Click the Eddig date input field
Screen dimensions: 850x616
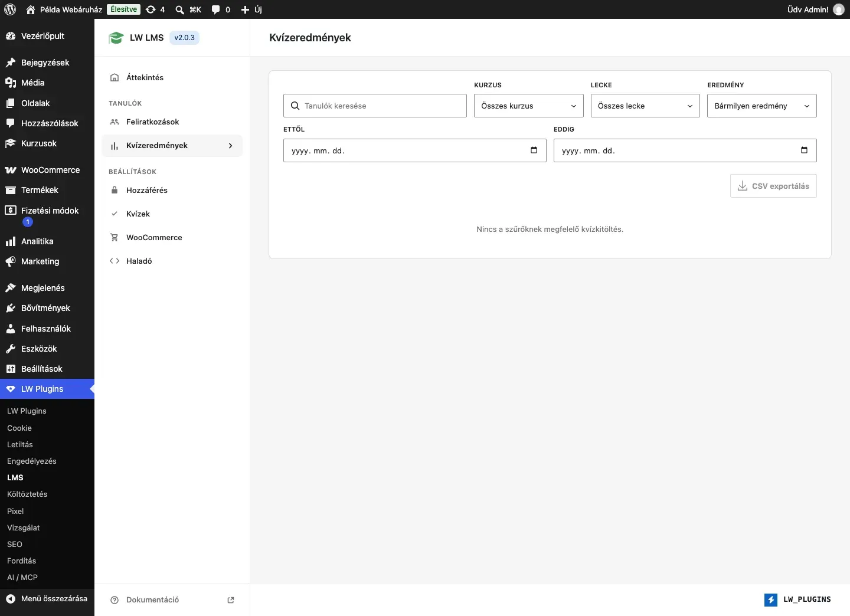[x=685, y=150]
